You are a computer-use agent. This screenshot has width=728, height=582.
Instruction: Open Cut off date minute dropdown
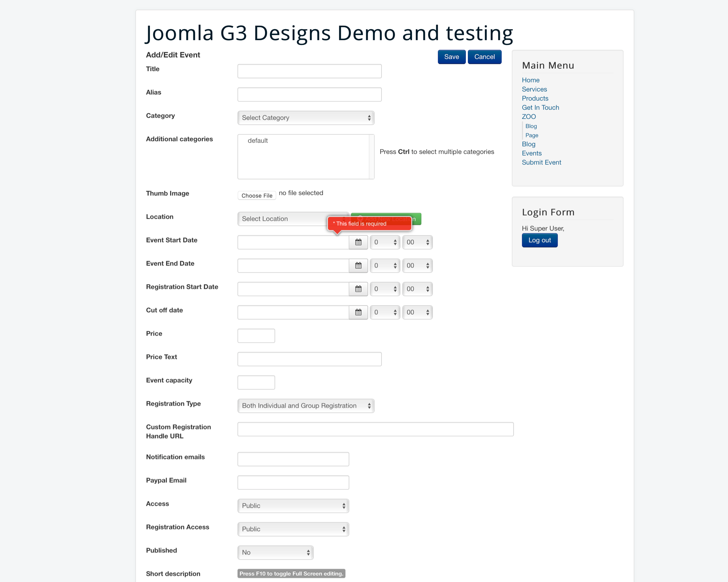point(417,312)
